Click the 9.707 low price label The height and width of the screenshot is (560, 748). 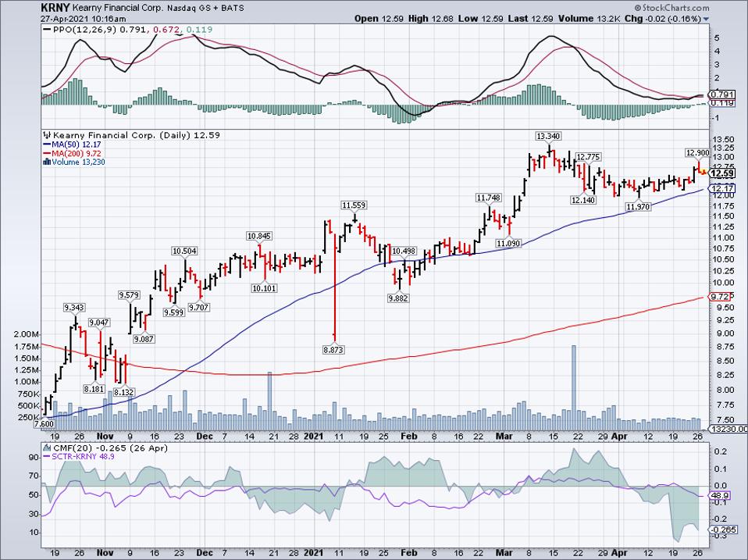point(199,307)
